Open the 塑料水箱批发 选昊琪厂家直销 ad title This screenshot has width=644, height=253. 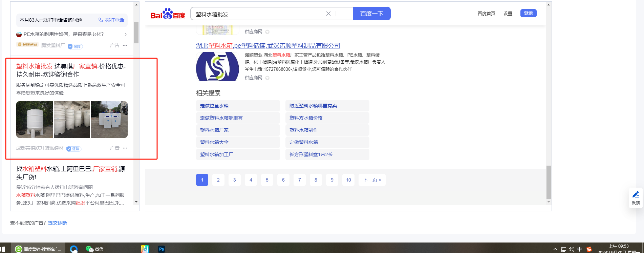[71, 70]
